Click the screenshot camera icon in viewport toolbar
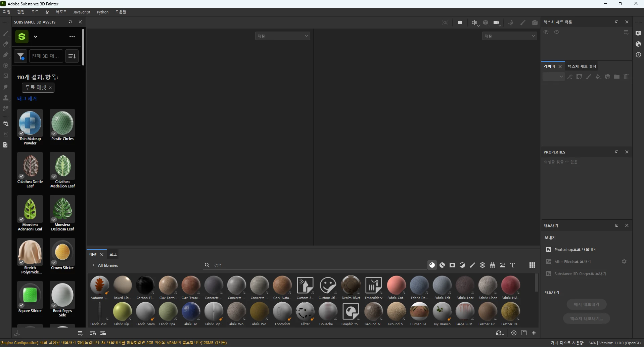 click(x=535, y=23)
